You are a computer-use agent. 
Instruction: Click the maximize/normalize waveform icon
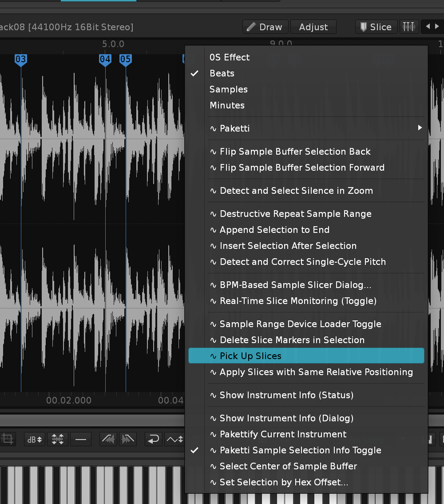click(58, 440)
